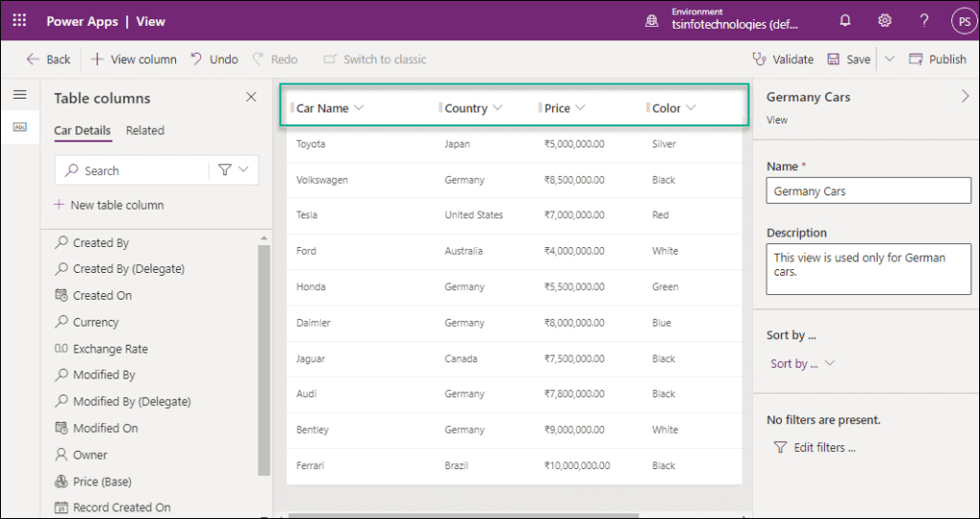This screenshot has height=519, width=980.
Task: Open the PS account avatar
Action: coord(963,21)
